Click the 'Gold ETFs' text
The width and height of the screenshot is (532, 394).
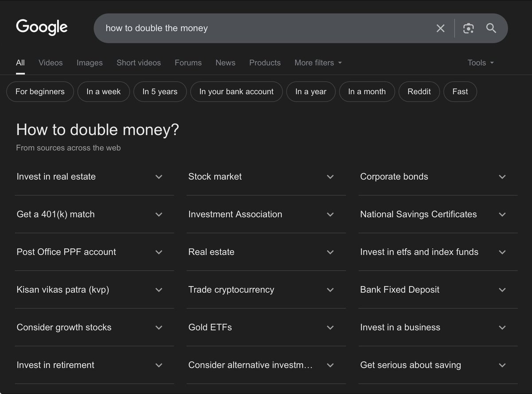210,327
